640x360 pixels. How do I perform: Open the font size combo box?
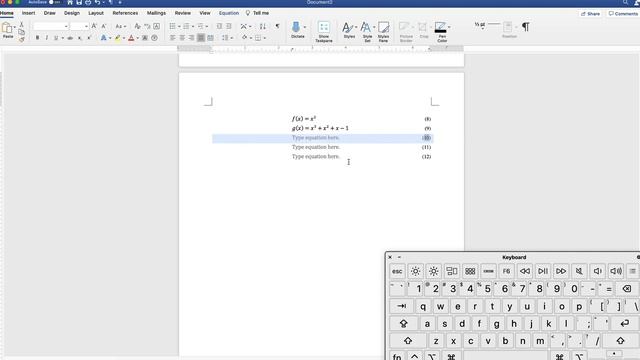[79, 26]
